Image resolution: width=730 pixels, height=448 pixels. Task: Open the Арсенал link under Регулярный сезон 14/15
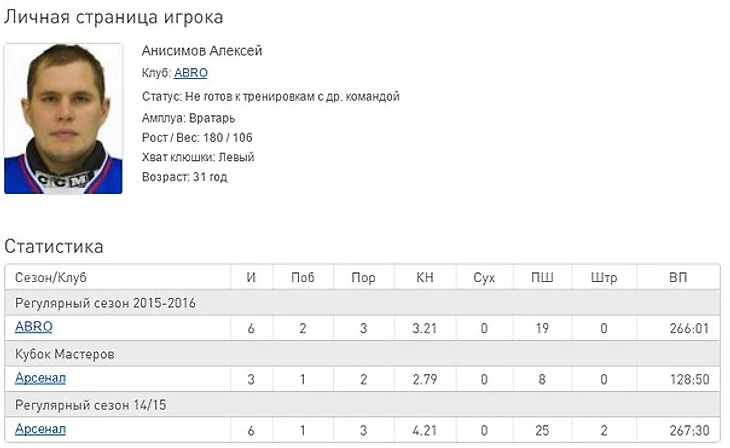click(41, 429)
